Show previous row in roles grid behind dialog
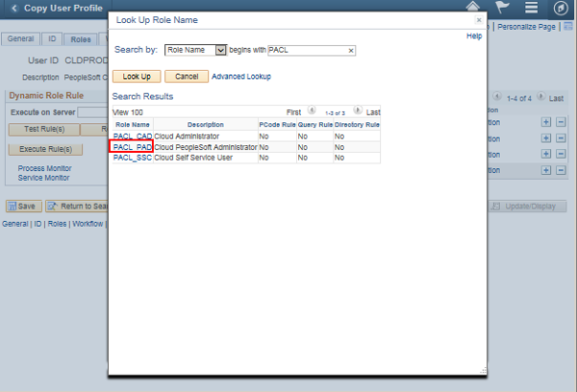 [497, 96]
